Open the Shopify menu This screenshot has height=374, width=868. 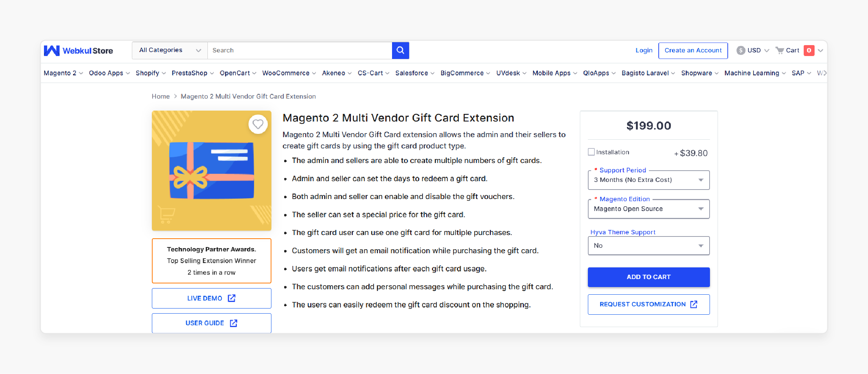pos(151,73)
